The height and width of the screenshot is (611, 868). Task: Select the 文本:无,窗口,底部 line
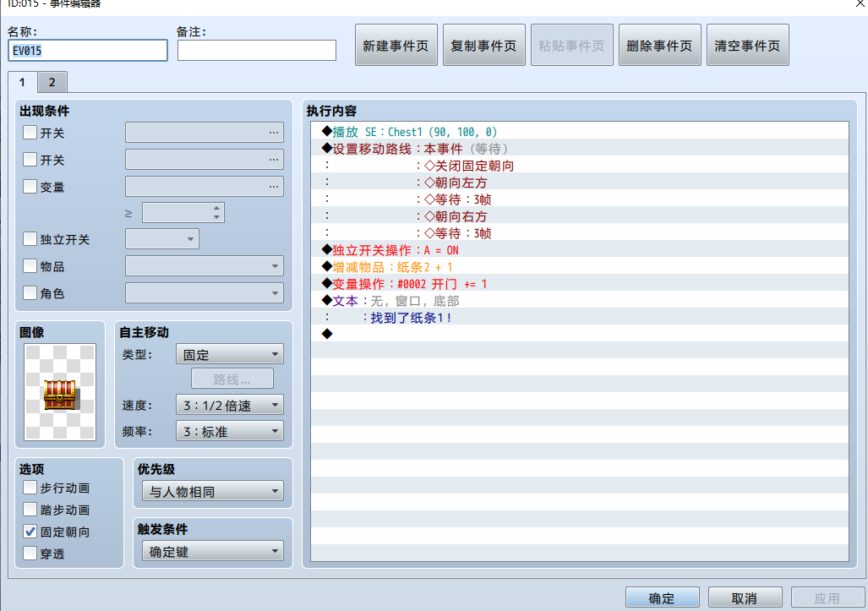coord(580,301)
